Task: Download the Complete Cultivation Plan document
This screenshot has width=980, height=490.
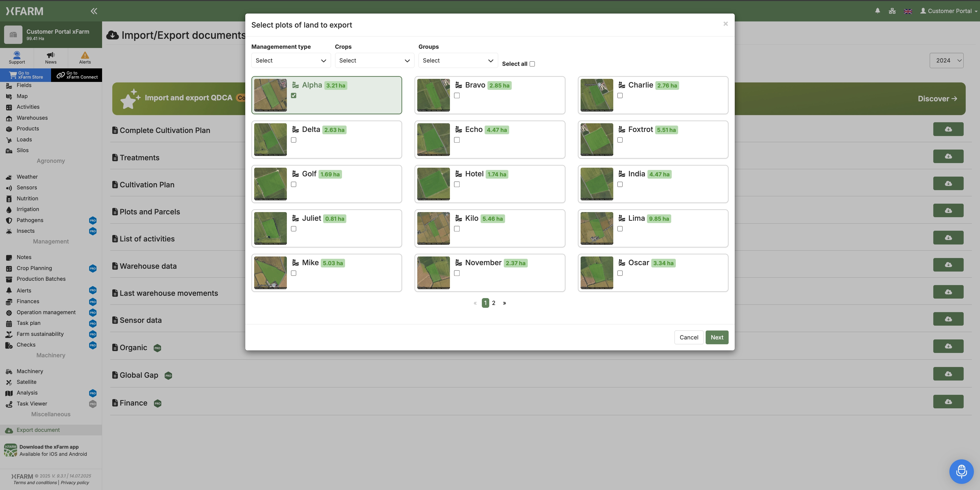Action: point(948,129)
